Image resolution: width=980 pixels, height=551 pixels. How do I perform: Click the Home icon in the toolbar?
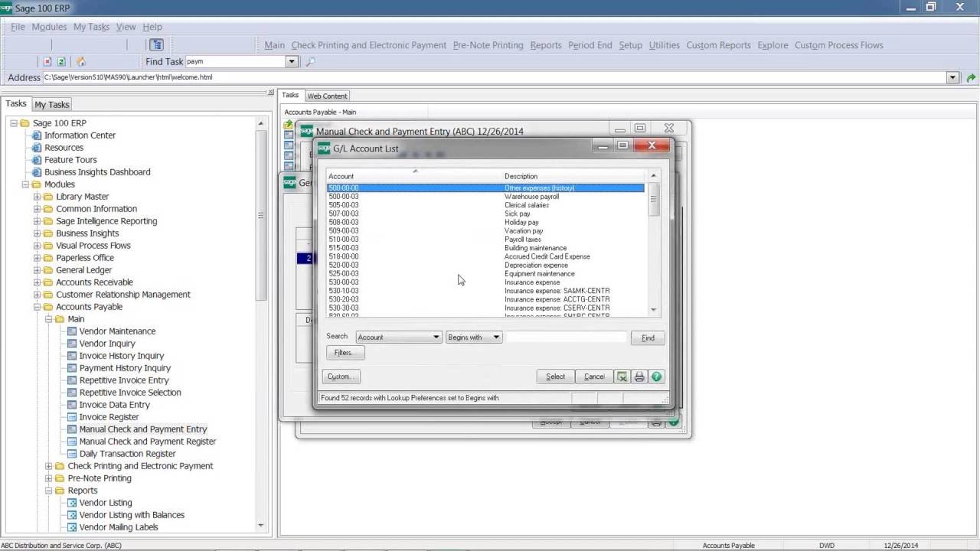[80, 61]
